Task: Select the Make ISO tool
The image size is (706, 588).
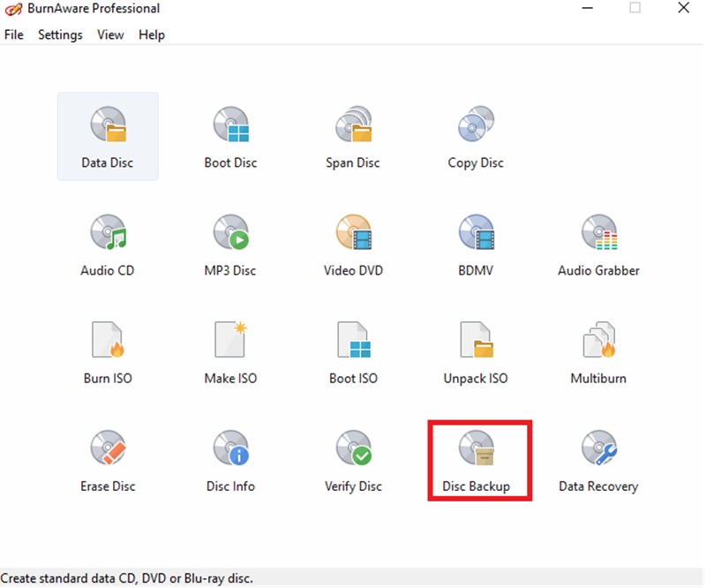Action: coord(230,352)
